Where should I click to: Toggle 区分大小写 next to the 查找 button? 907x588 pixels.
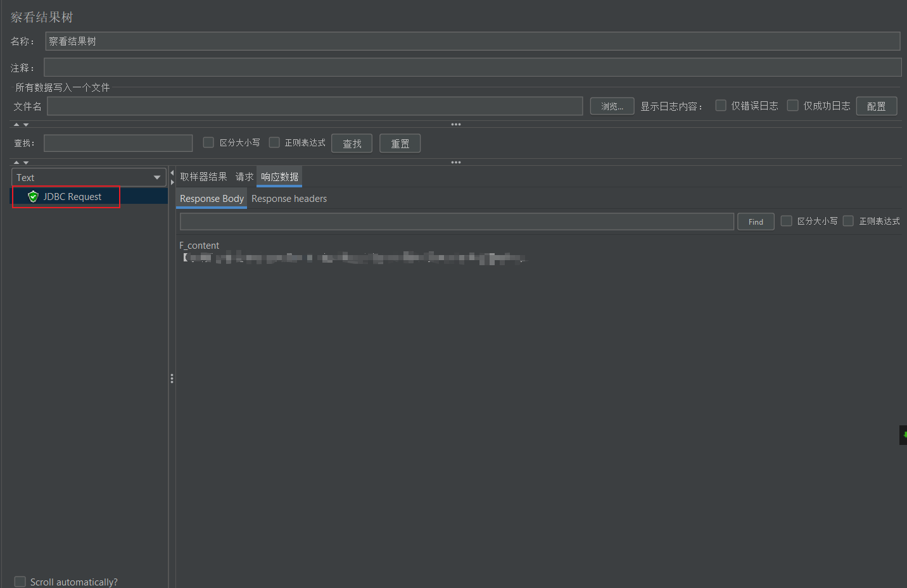point(208,142)
